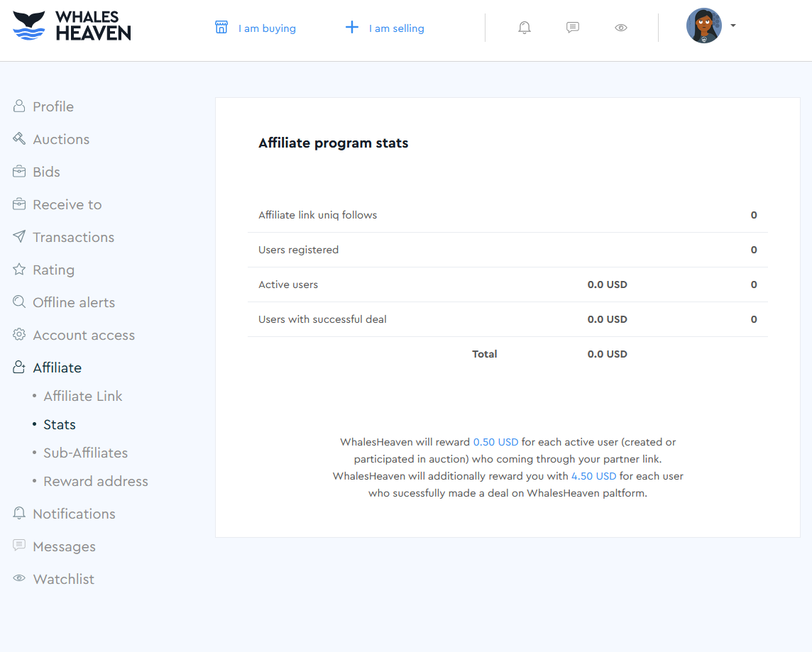
Task: Click 0.0 USD in the successful deal row
Action: click(607, 319)
